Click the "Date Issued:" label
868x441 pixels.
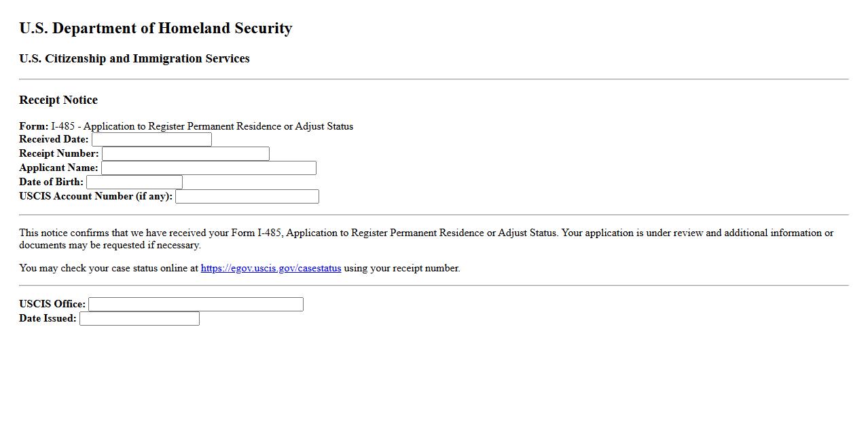coord(48,319)
